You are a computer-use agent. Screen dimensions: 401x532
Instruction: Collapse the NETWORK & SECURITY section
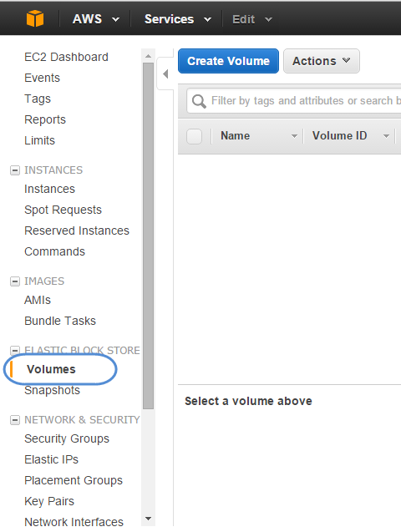tap(15, 420)
